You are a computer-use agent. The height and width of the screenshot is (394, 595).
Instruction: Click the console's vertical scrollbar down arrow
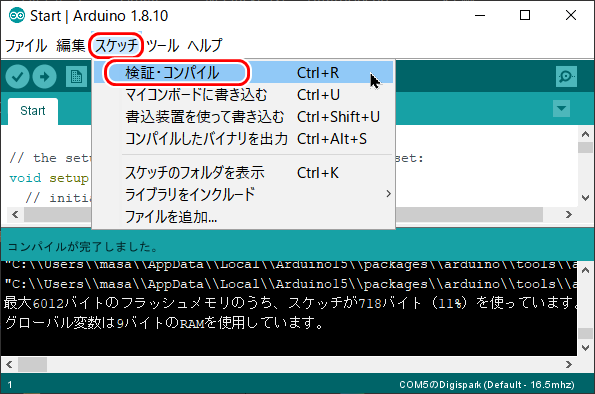(x=586, y=347)
